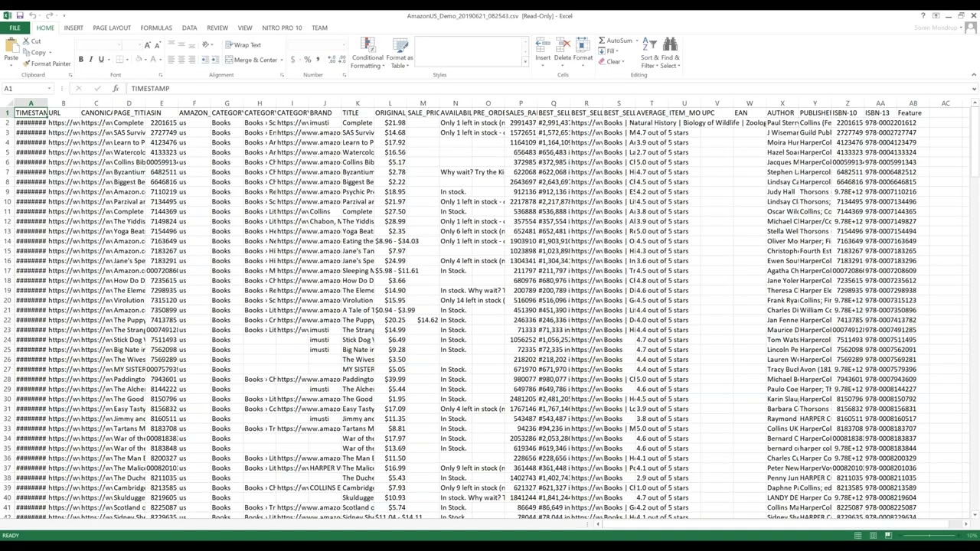Screen dimensions: 980x551
Task: Click the Undo arrow in quick access toolbar
Action: pos(33,15)
